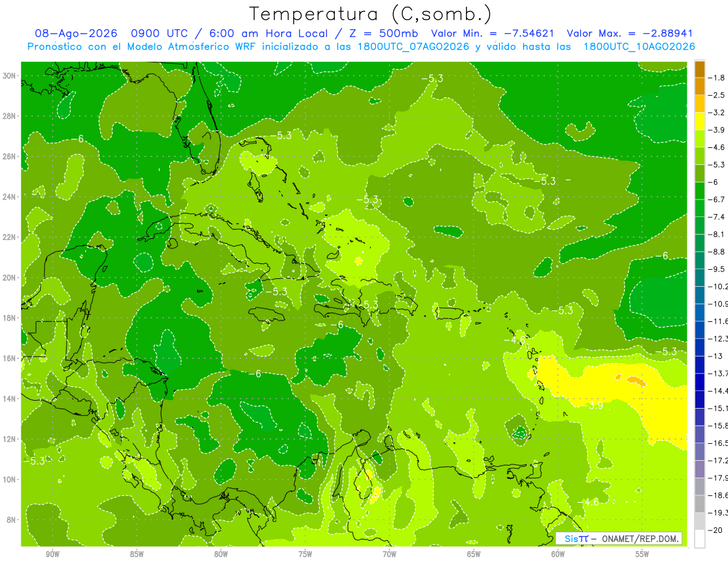Screen dimensions: 728x562
Task: Click the -20 legend value
Action: [715, 530]
